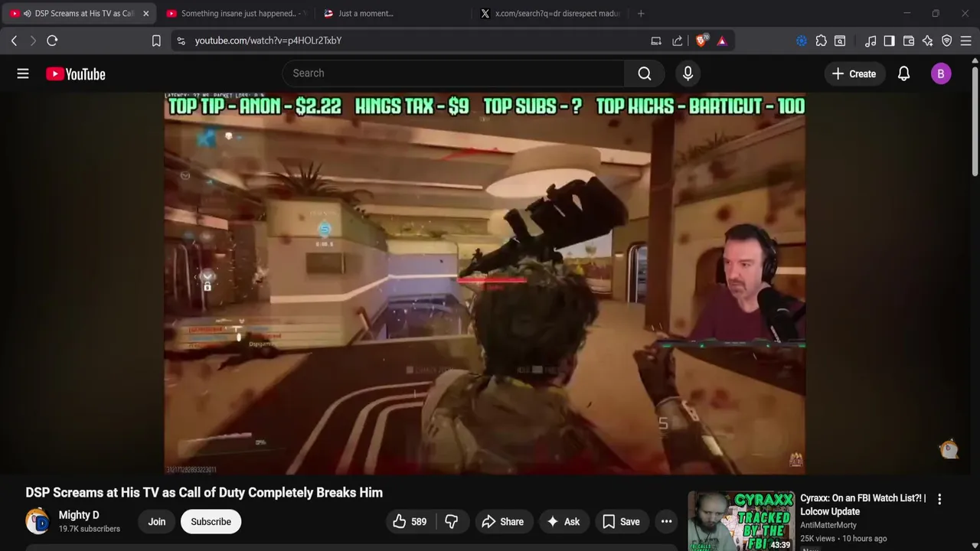
Task: Switch to the Just a moment tab
Action: coord(390,14)
